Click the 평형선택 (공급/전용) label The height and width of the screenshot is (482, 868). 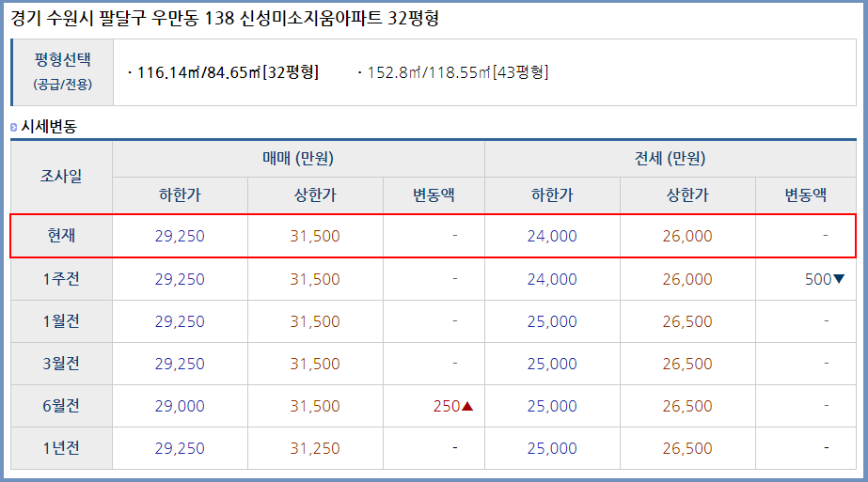click(63, 71)
